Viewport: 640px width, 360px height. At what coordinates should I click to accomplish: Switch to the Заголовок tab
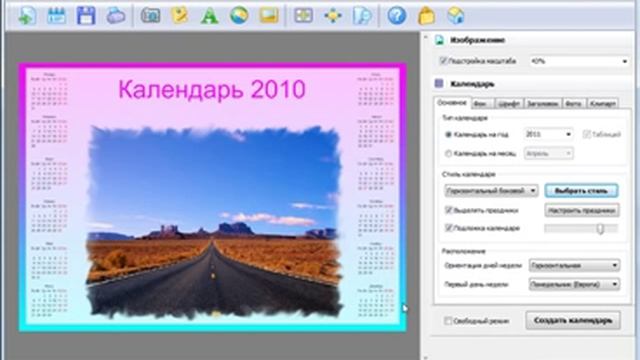pyautogui.click(x=542, y=104)
